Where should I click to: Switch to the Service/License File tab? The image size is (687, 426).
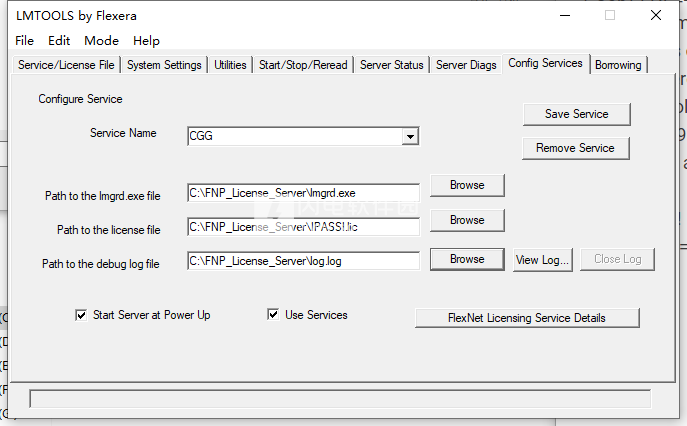66,65
